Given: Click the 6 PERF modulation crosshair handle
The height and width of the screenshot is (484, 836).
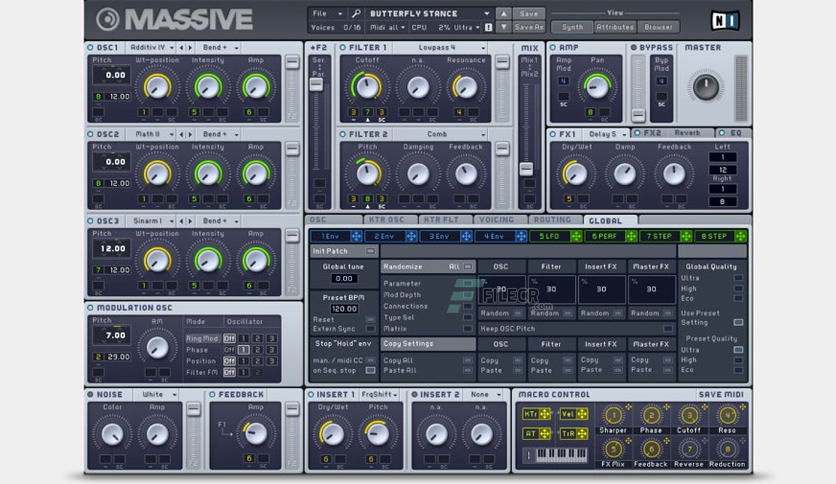Looking at the screenshot, I should point(631,236).
